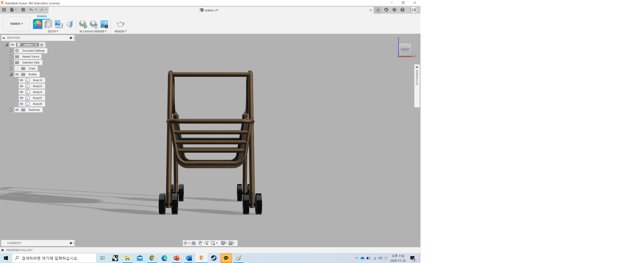
Task: Open the IN-CANVAS RENDER menu
Action: (x=93, y=32)
